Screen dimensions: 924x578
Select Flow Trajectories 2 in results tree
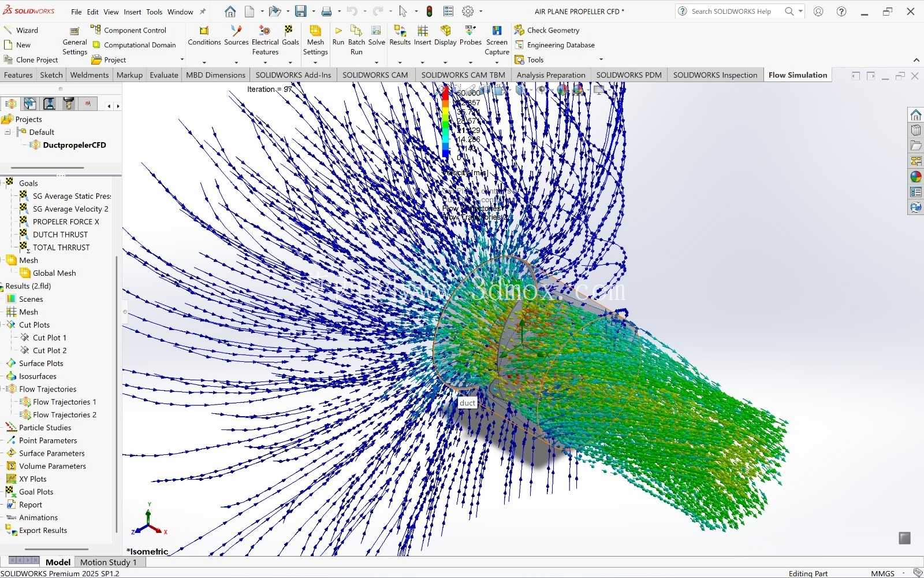point(58,415)
